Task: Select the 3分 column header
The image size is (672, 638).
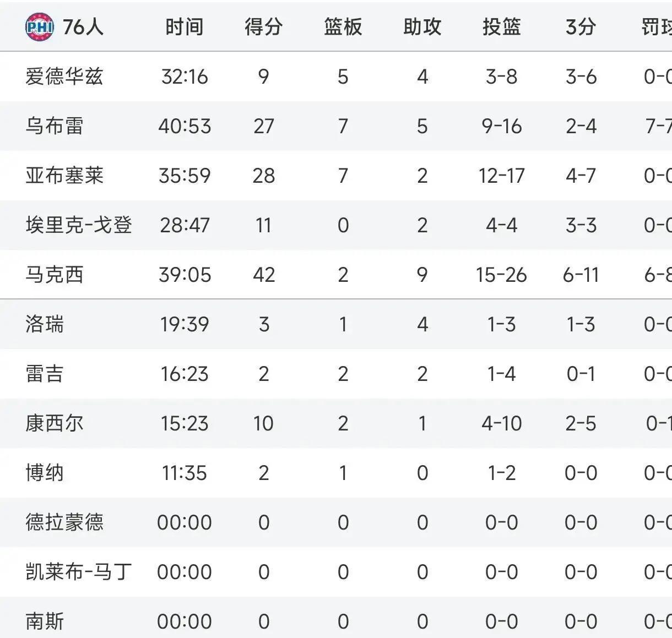Action: tap(581, 26)
